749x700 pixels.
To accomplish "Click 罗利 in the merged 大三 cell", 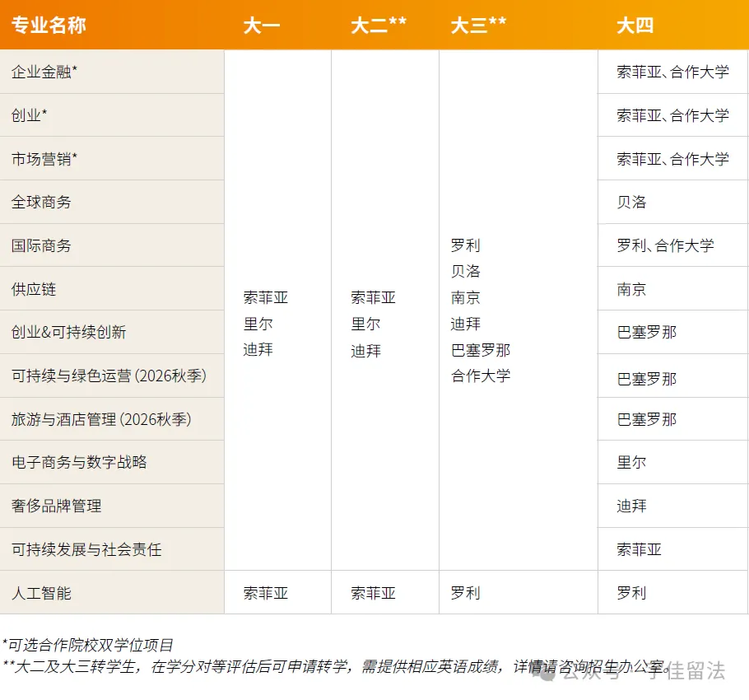I will 465,245.
